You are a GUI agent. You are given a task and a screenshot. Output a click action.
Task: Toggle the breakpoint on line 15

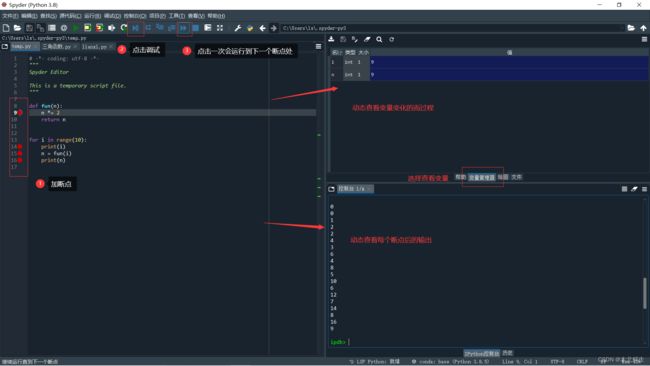[x=19, y=153]
